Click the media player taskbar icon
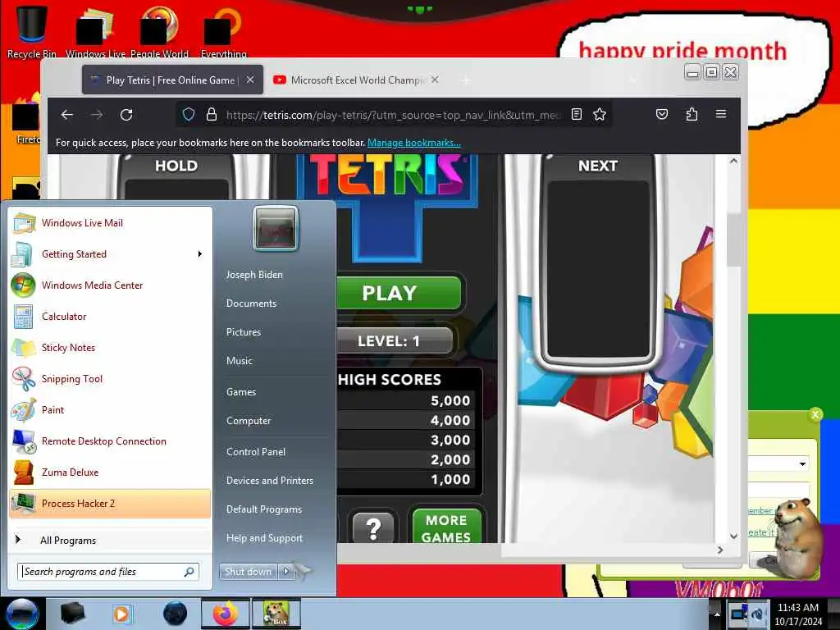This screenshot has height=630, width=840. (121, 614)
